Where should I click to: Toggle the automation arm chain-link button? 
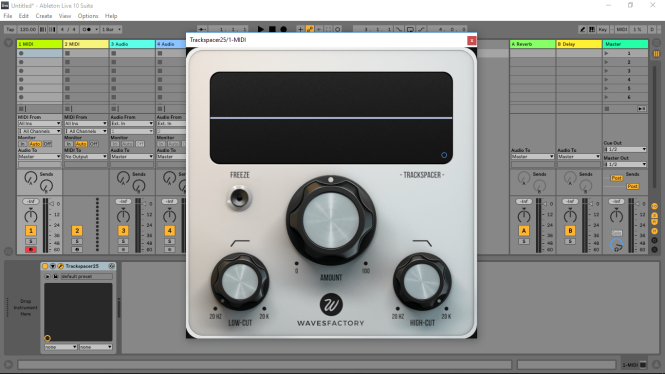(310, 29)
